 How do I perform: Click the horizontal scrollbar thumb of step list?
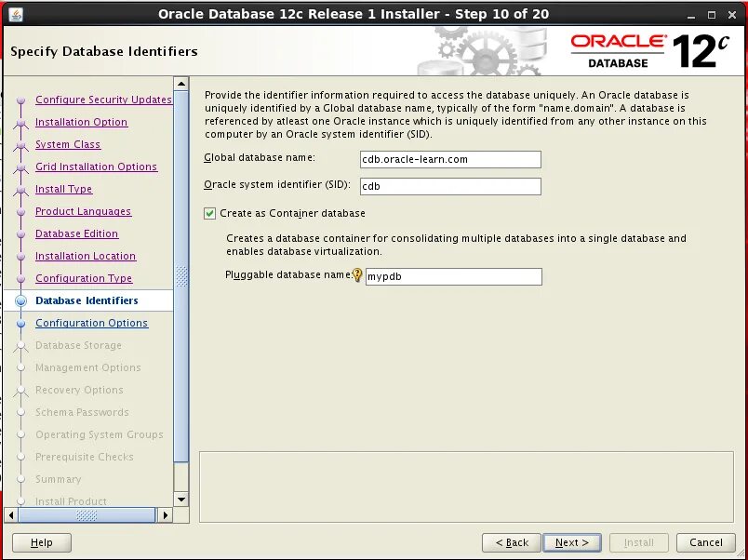tap(87, 515)
